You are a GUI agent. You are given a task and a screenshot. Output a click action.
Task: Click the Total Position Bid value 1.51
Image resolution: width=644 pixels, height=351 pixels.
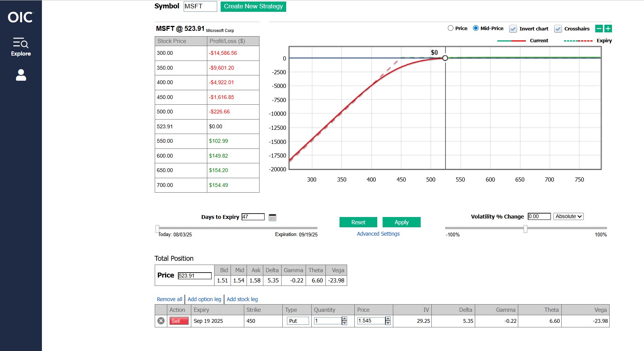pyautogui.click(x=223, y=280)
